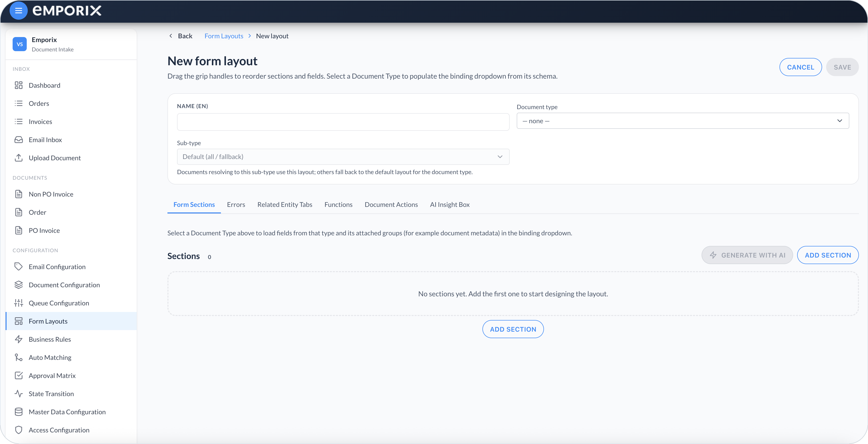Click the Queue Configuration sliders icon

click(x=18, y=303)
